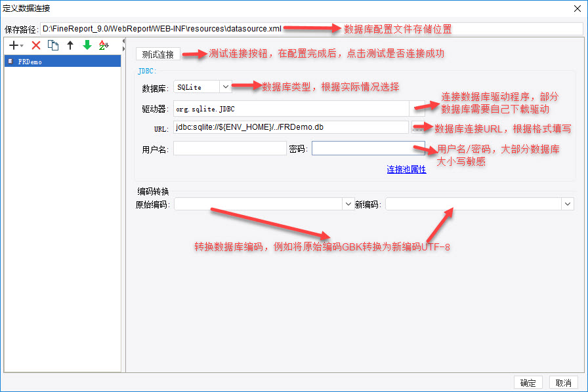
Task: Click the URL browse ellipsis button
Action: (x=417, y=127)
